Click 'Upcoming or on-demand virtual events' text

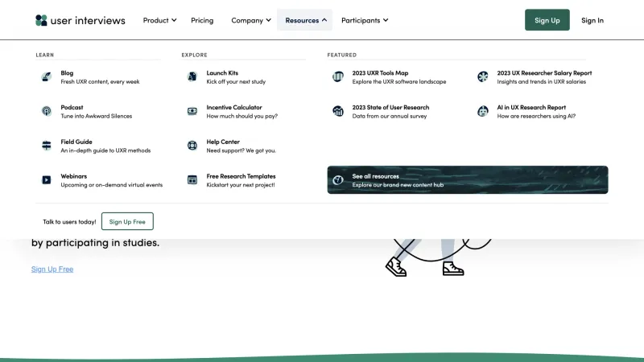click(x=112, y=185)
